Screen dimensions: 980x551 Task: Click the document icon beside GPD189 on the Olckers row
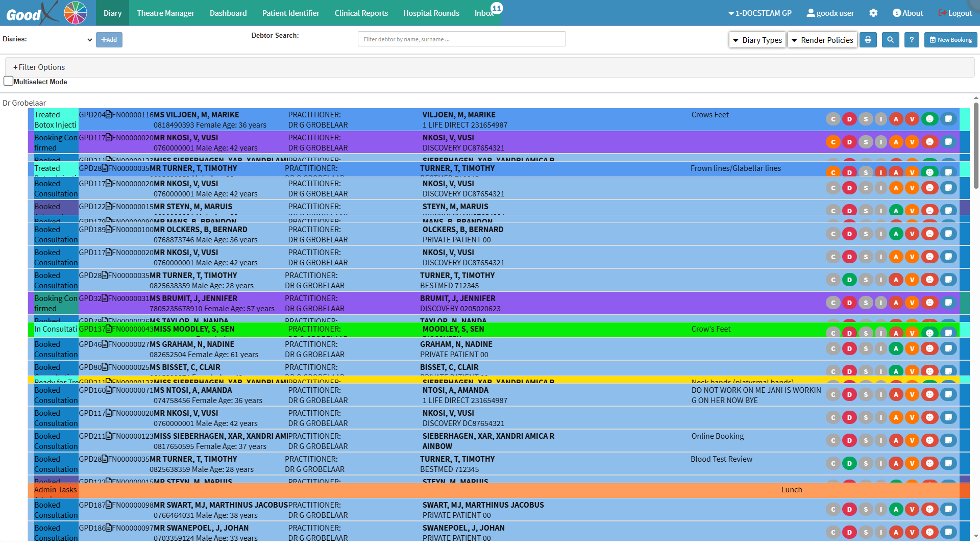coord(109,230)
